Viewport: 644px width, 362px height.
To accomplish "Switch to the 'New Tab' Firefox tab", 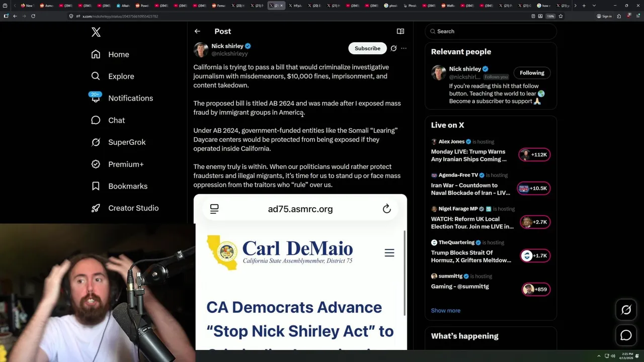I will click(x=27, y=6).
